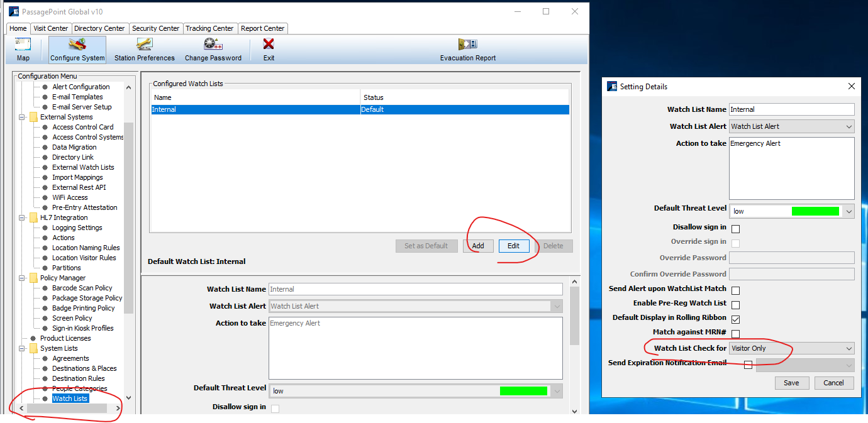Uncheck Default Display in Rolling Ribbon
Viewport: 868px width, 423px height.
point(735,319)
